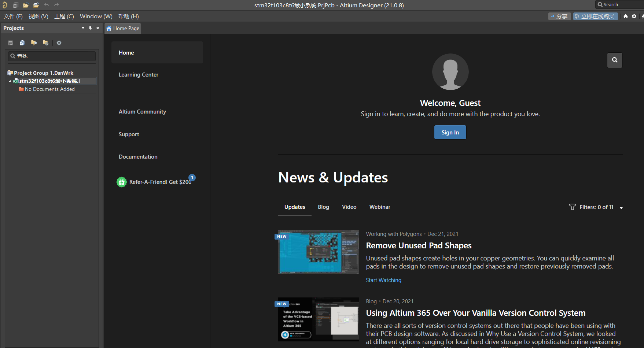
Task: Click the Filters funnel icon
Action: (572, 207)
